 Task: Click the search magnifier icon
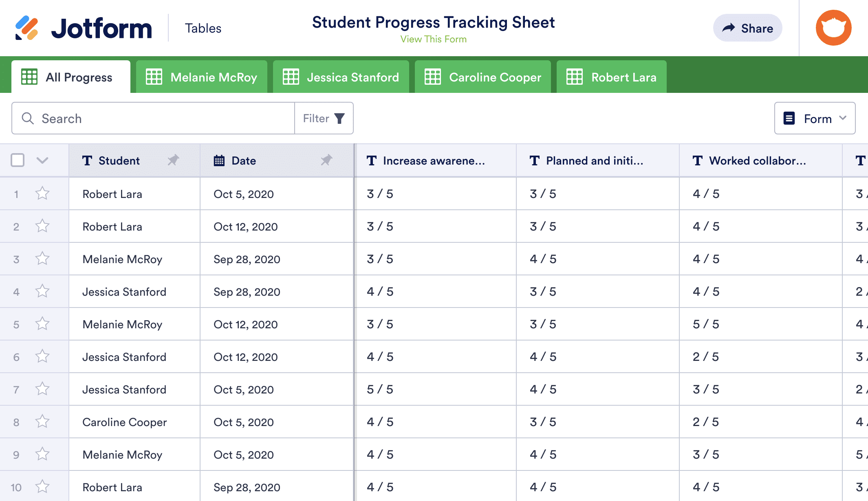click(28, 119)
